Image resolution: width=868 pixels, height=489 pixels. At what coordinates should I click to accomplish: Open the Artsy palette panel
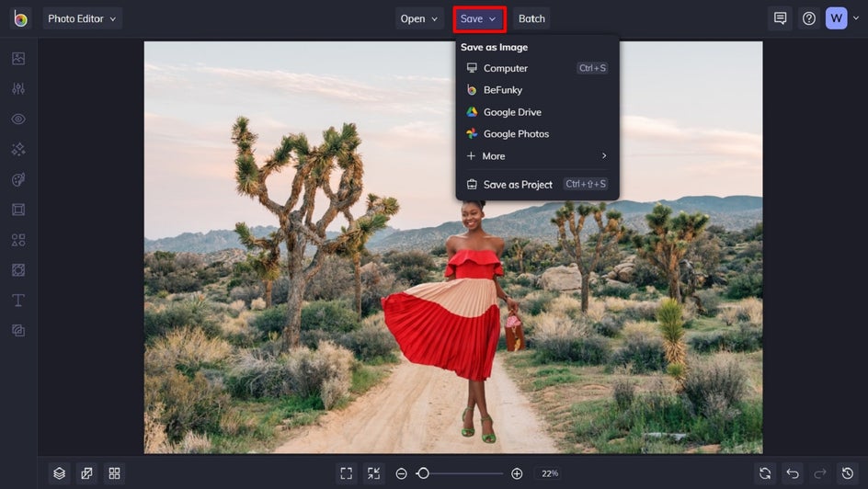[18, 179]
